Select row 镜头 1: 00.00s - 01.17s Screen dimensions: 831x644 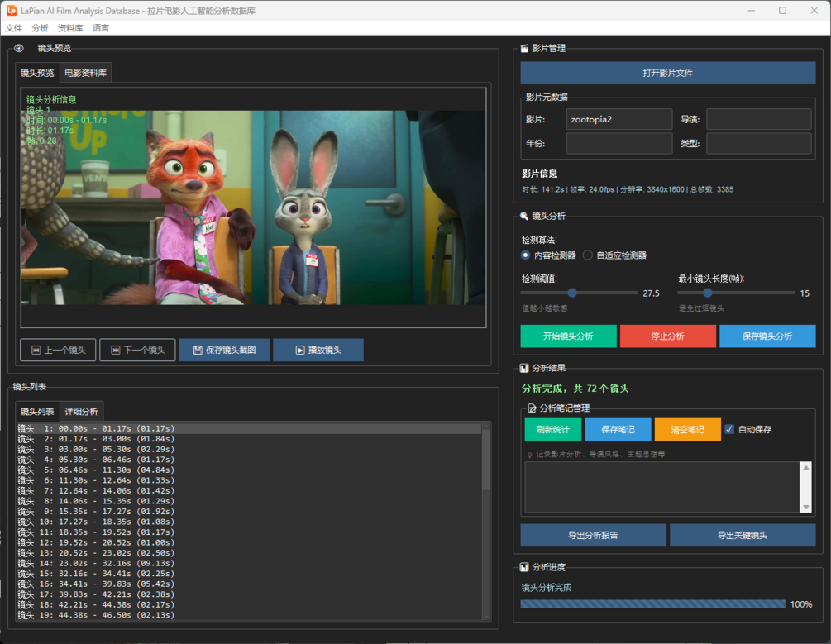[x=249, y=428]
